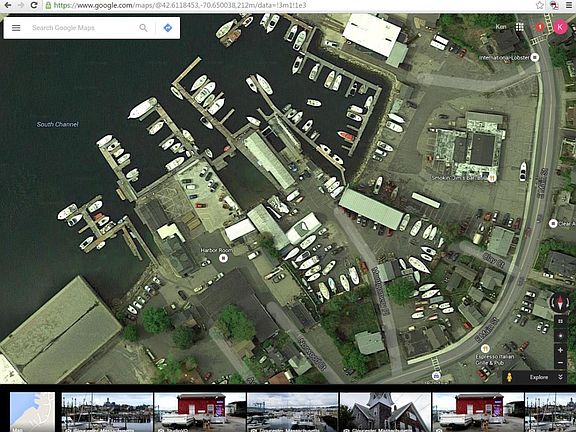Screen dimensions: 576x432
Task: Collapse the Explore panel with double chevron
Action: (x=560, y=377)
